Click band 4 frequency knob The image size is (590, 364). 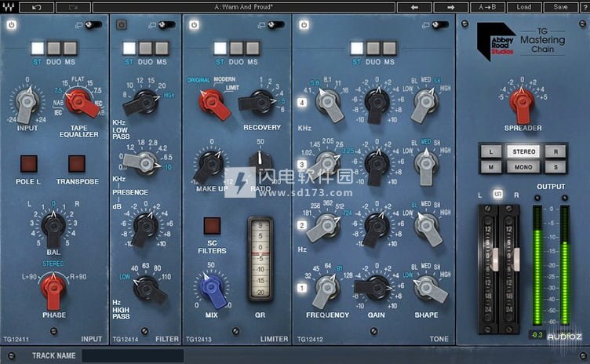[x=328, y=103]
